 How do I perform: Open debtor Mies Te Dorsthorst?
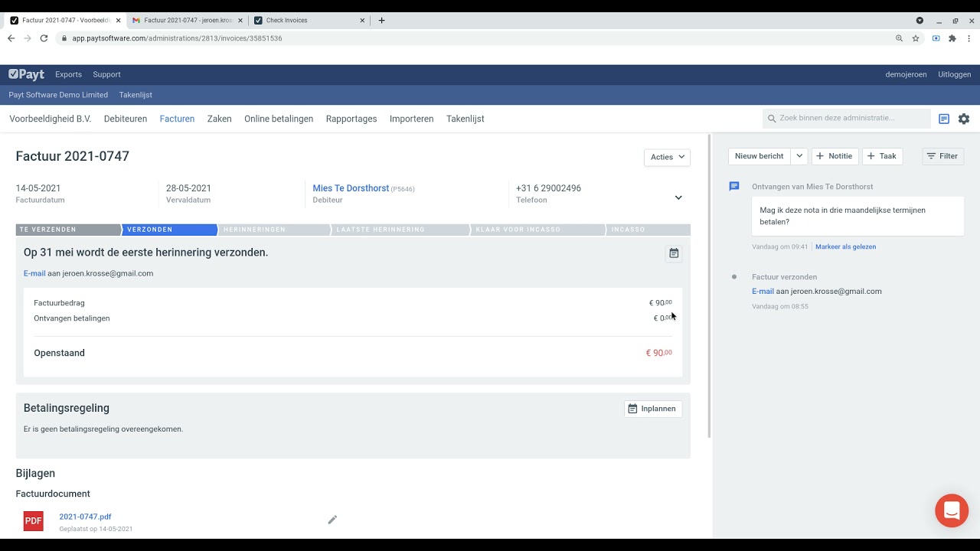coord(351,188)
